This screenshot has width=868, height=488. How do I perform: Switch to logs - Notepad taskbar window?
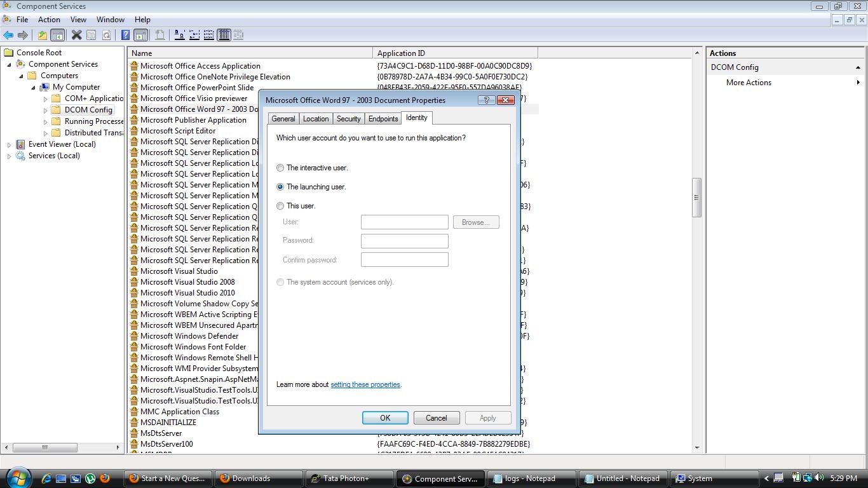532,478
